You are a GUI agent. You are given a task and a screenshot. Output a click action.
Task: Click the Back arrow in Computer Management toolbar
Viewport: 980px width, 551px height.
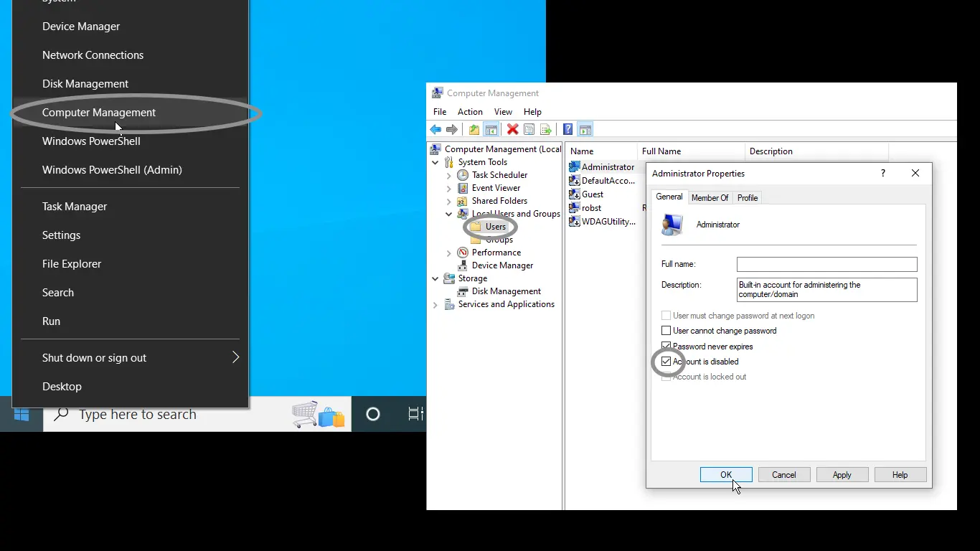pos(435,130)
